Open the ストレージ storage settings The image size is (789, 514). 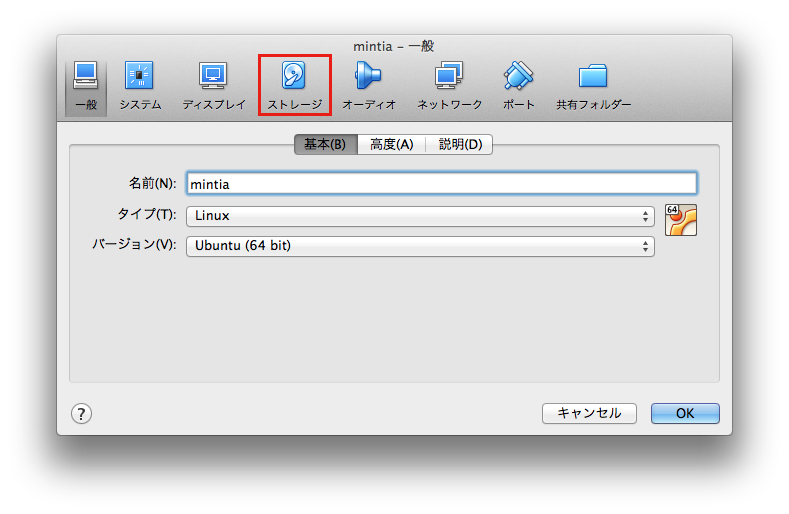(294, 85)
